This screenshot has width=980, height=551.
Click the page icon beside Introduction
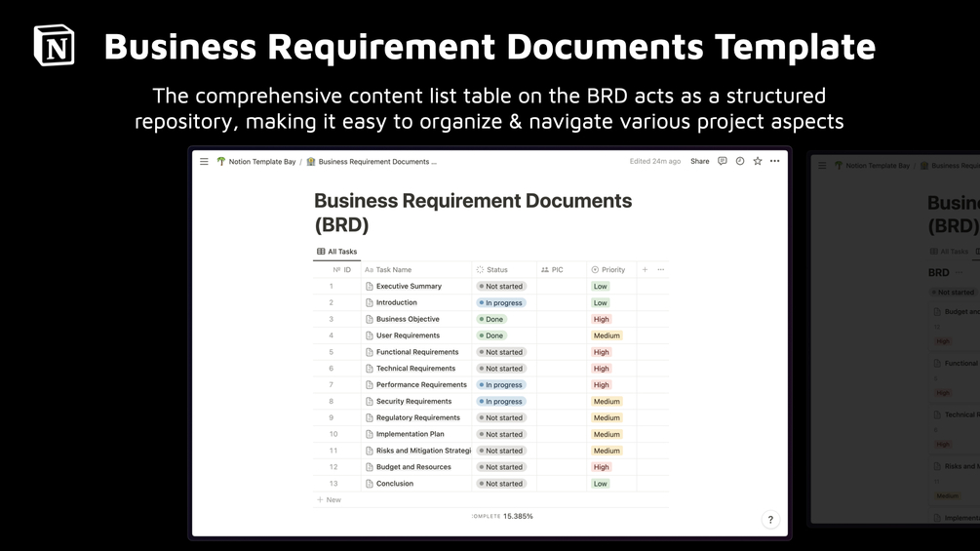370,302
